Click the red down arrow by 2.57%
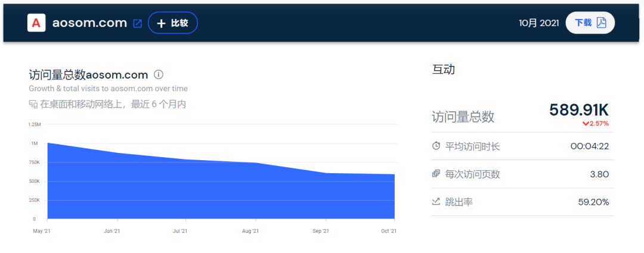The image size is (644, 253). (x=586, y=123)
